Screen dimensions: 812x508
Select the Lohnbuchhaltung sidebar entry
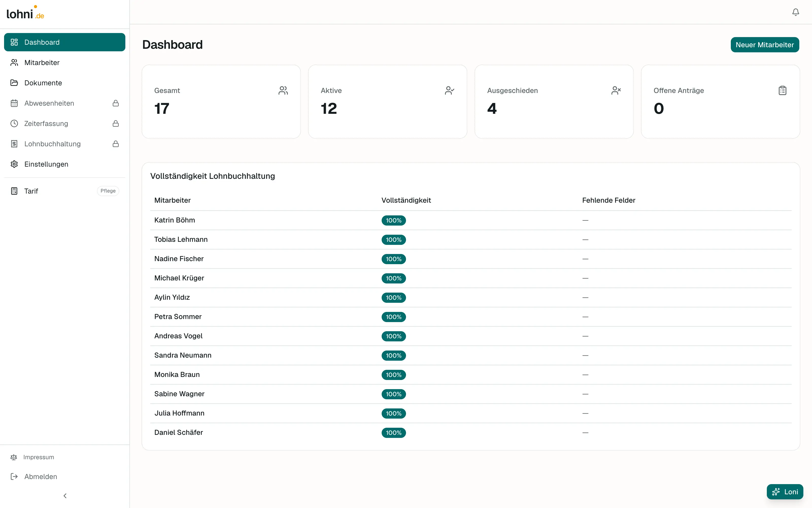[64, 144]
